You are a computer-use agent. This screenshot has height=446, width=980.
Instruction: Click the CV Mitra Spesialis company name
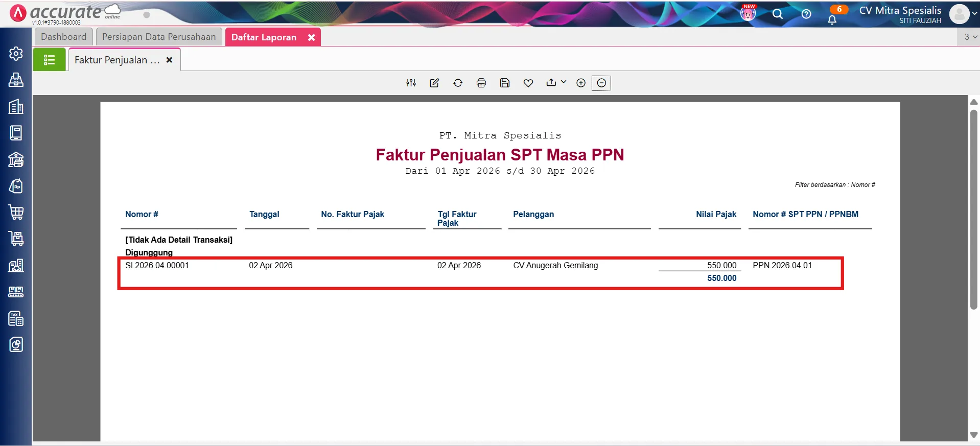tap(900, 10)
